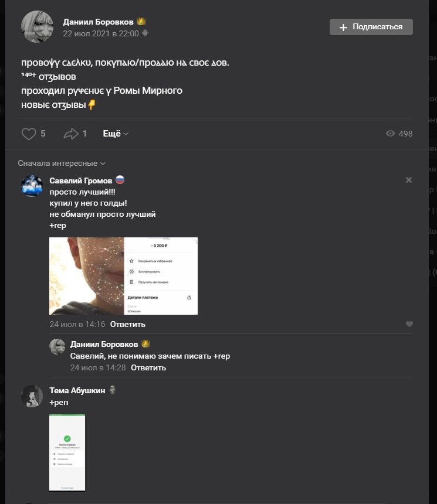437x504 pixels.
Task: Share the post via arrow icon
Action: (x=71, y=134)
